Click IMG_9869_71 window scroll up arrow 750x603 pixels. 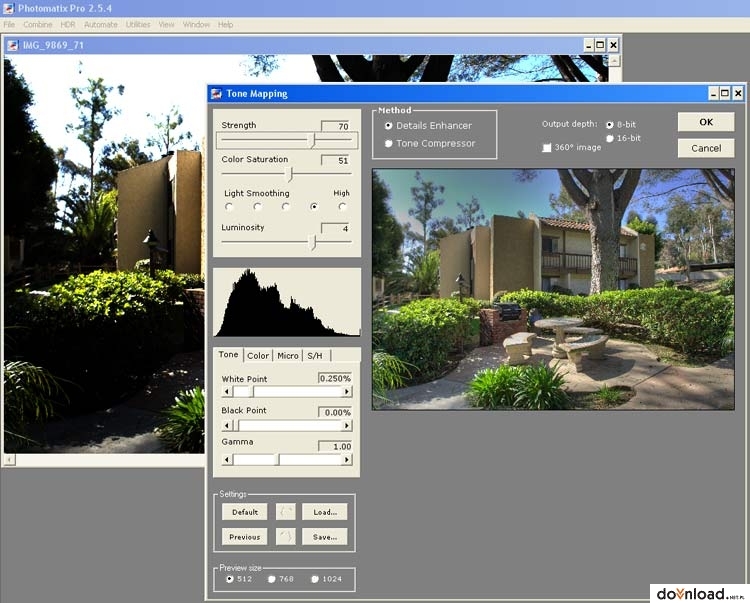click(x=614, y=60)
